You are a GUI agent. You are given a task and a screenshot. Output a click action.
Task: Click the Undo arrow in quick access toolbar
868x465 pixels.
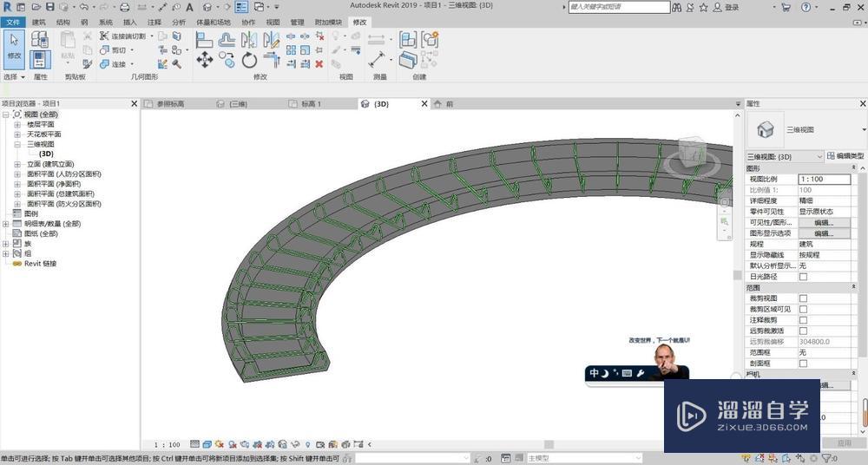pyautogui.click(x=83, y=7)
